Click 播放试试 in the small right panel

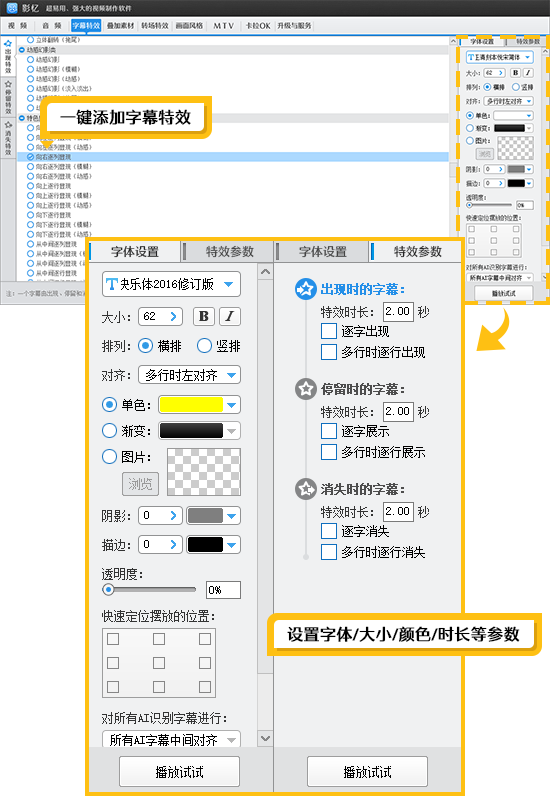click(504, 293)
